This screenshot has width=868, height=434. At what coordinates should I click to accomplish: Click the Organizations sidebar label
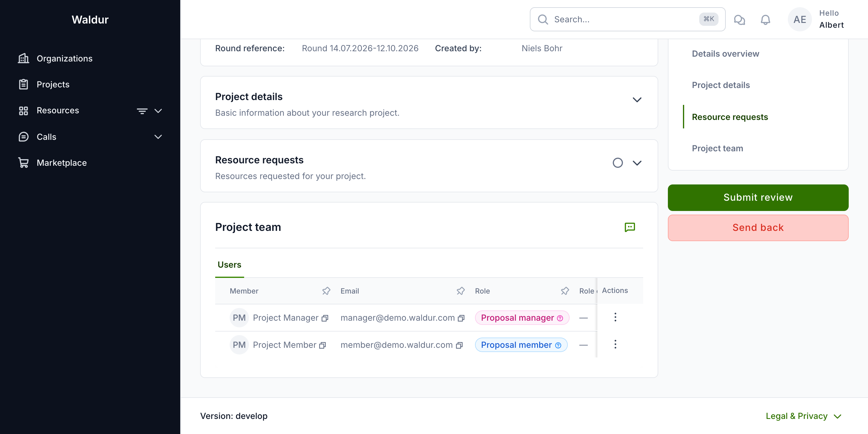64,58
